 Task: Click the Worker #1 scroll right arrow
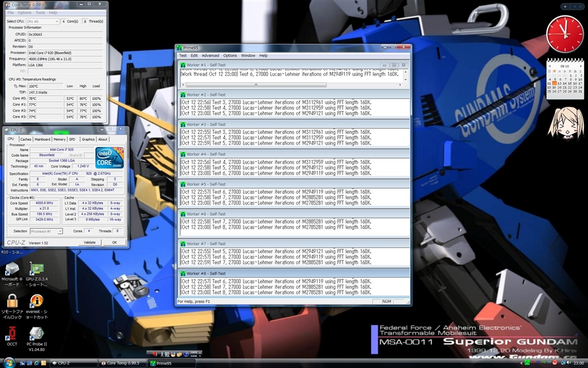click(400, 85)
